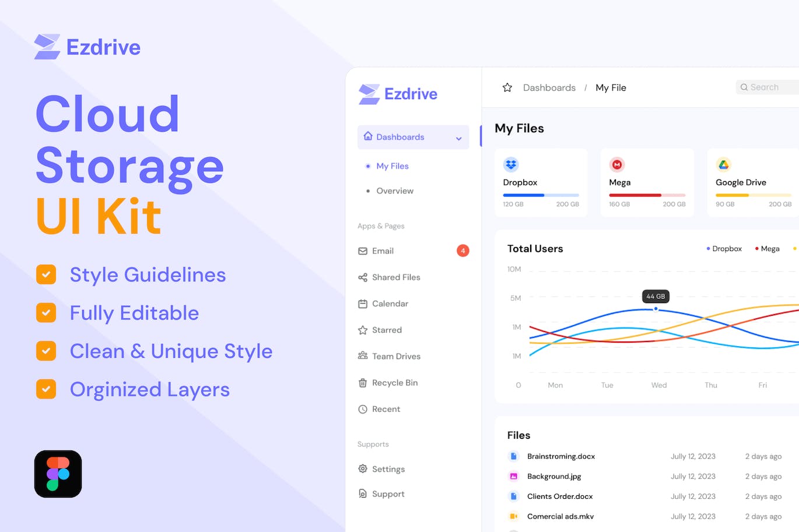Click the Ezdrive logo in app sidebar
The image size is (799, 532).
[398, 94]
